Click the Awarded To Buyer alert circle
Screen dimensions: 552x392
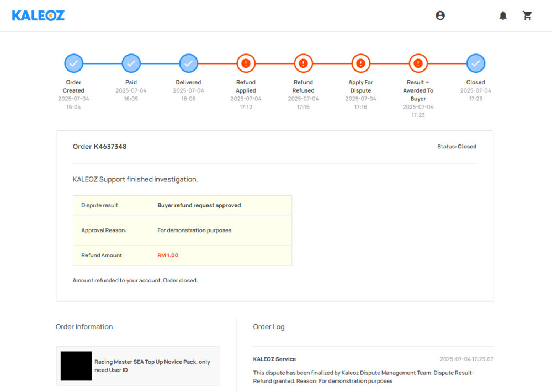418,63
